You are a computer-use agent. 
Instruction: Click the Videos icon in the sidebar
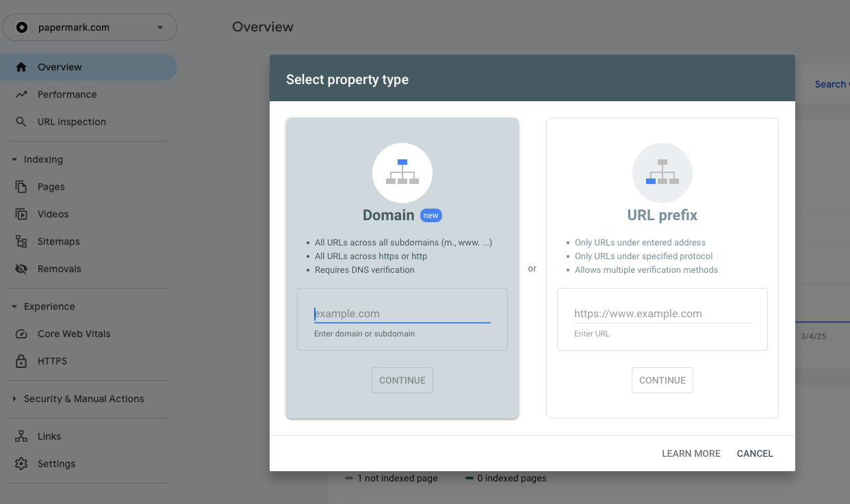[x=21, y=214]
